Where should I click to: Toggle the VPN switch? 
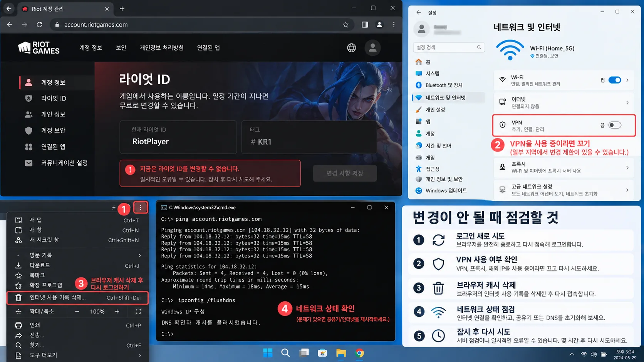point(615,125)
